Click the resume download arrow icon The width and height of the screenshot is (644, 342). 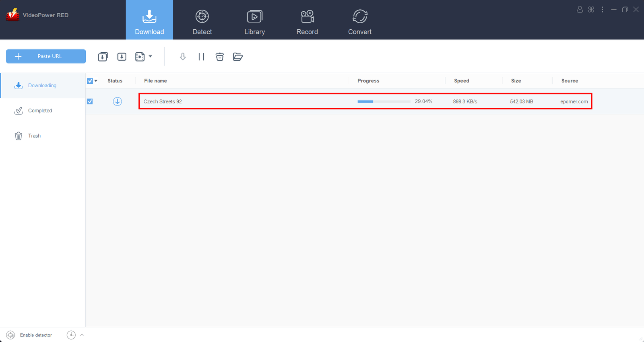tap(183, 57)
